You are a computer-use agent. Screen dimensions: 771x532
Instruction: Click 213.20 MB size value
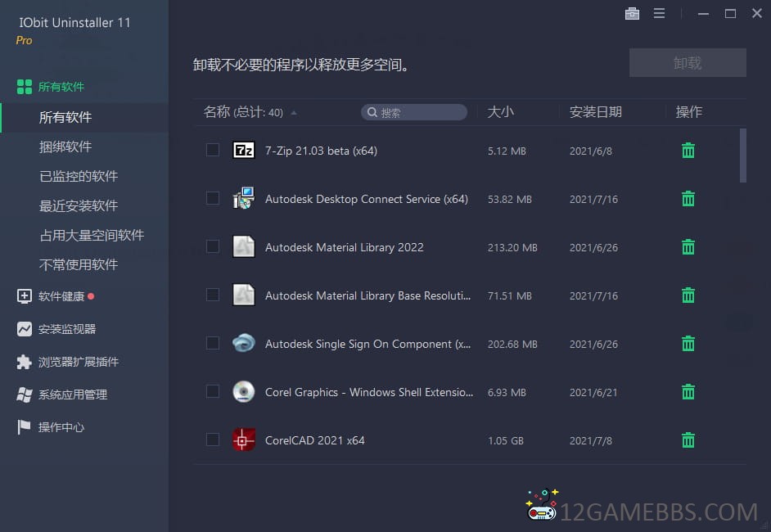pyautogui.click(x=512, y=248)
